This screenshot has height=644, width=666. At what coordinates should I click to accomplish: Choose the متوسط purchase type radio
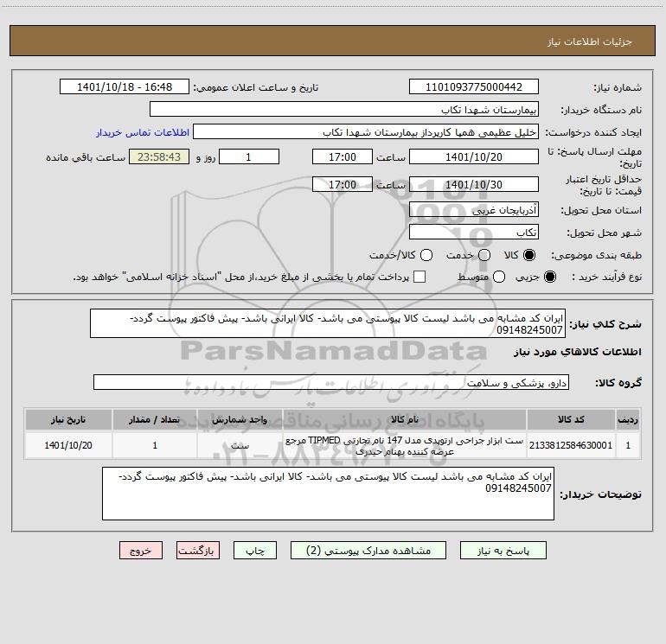point(499,277)
